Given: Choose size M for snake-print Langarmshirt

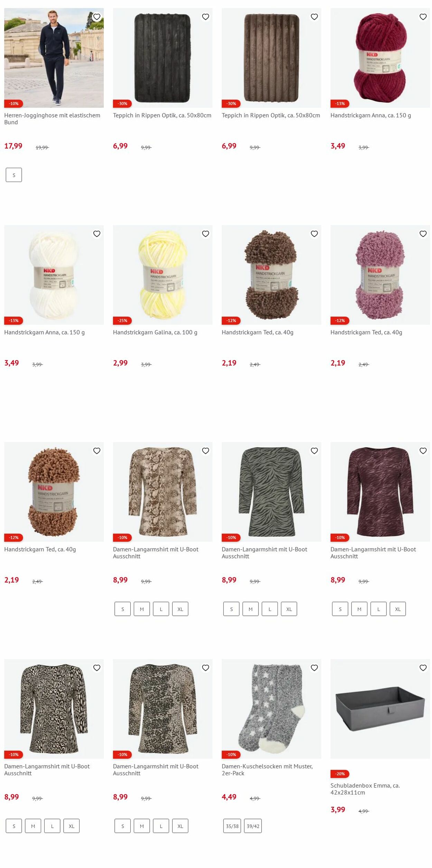Looking at the screenshot, I should pos(142,609).
